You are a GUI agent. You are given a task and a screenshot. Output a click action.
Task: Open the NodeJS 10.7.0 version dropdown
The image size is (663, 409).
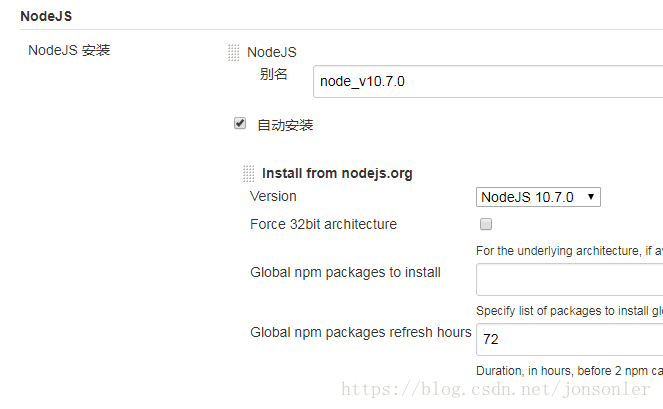pyautogui.click(x=538, y=197)
